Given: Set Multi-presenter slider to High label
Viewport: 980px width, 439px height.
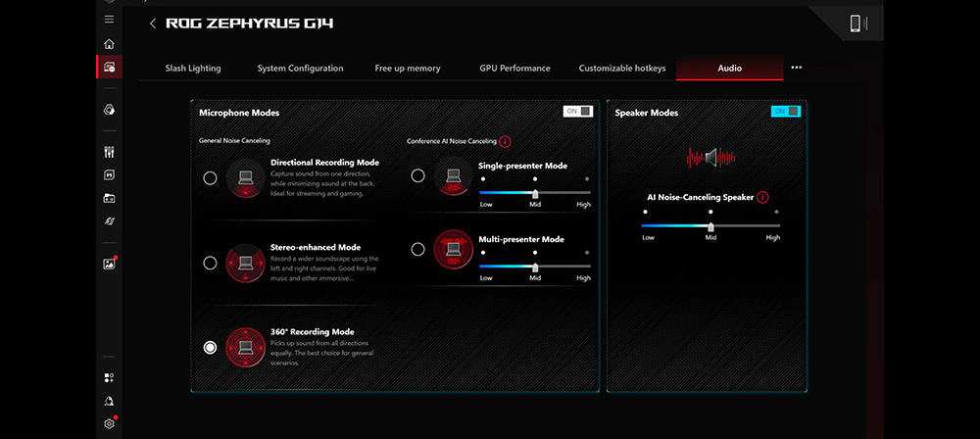Looking at the screenshot, I should click(584, 277).
